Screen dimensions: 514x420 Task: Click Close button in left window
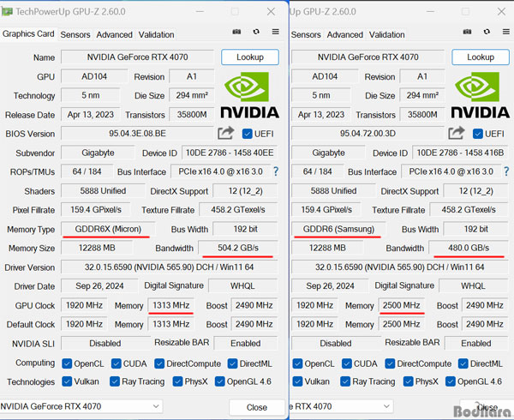(257, 407)
